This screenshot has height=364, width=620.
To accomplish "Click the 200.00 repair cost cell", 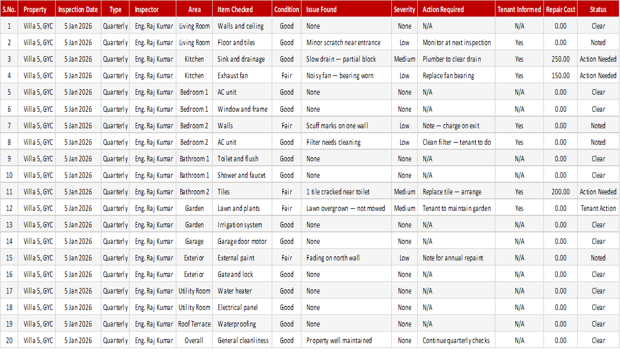I will (x=560, y=192).
